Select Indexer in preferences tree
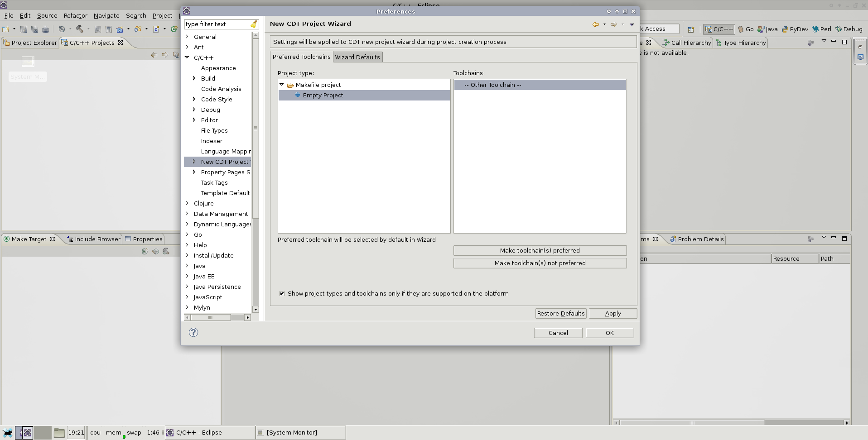The width and height of the screenshot is (868, 440). pos(212,141)
